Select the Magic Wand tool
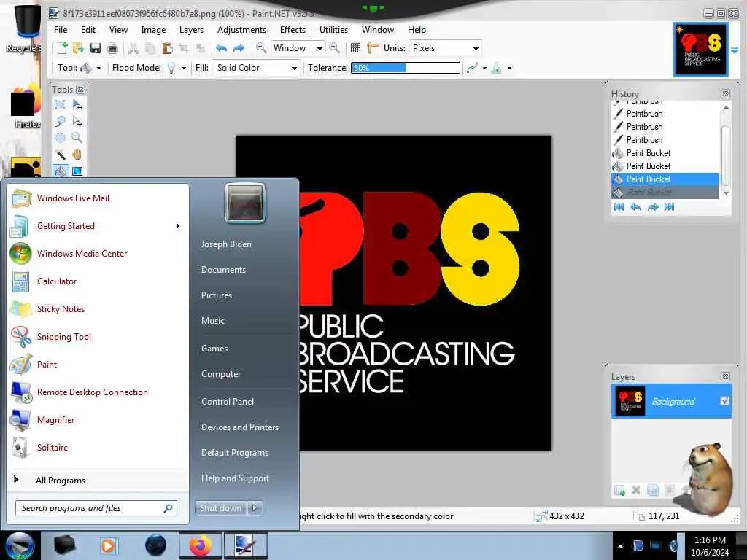747x560 pixels. click(x=60, y=155)
